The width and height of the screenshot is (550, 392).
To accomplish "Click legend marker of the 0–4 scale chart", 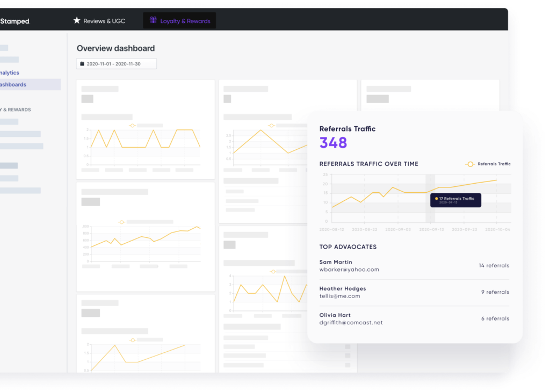I will click(273, 272).
